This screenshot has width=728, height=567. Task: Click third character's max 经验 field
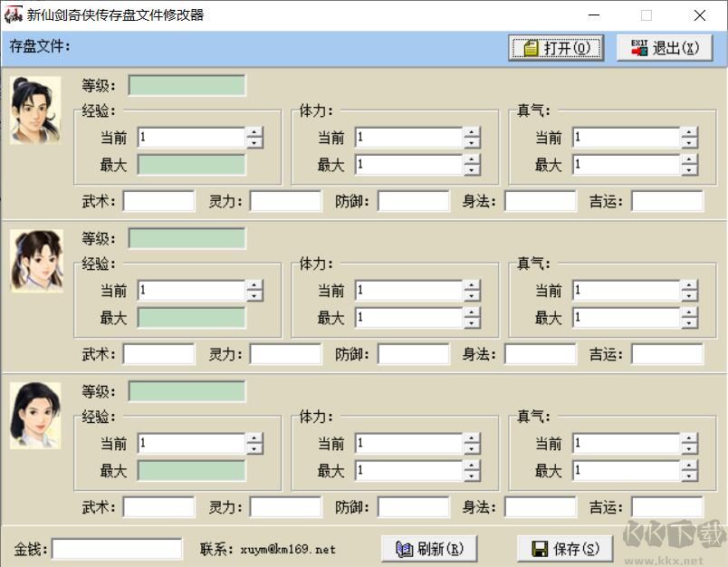pos(192,471)
